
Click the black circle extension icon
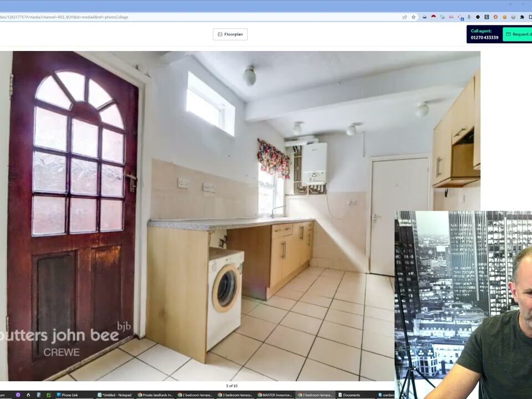pos(478,17)
